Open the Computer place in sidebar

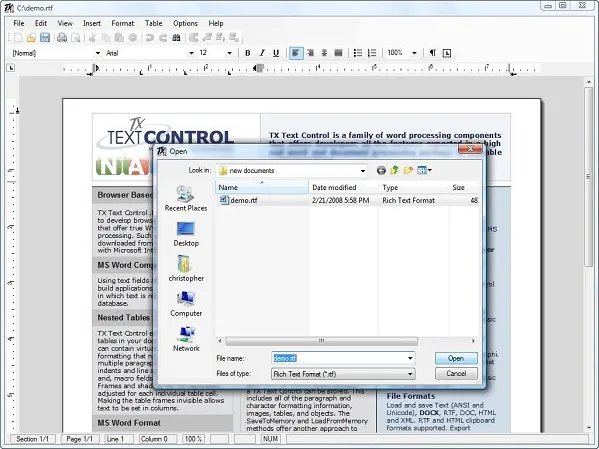tap(186, 304)
